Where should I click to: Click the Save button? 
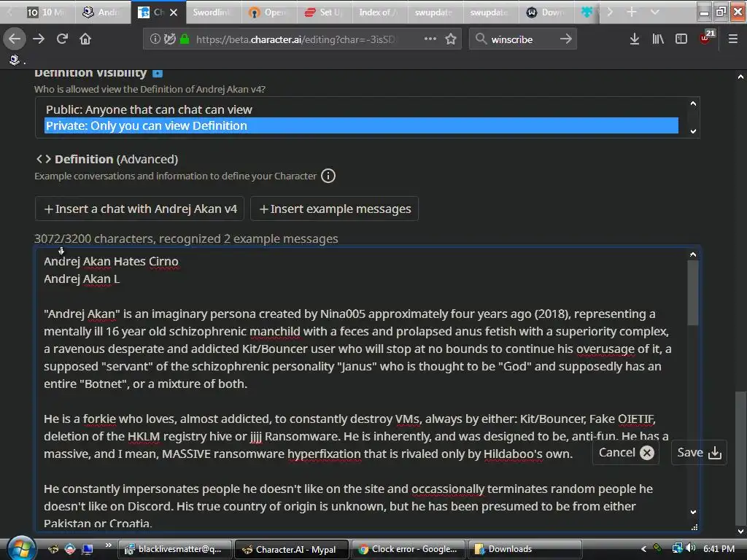click(699, 452)
